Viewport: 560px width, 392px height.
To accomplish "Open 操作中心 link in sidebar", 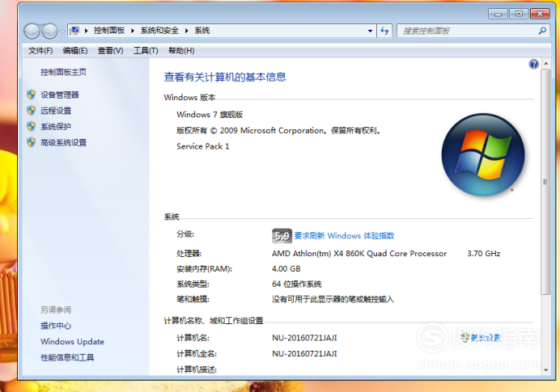I will pos(56,326).
